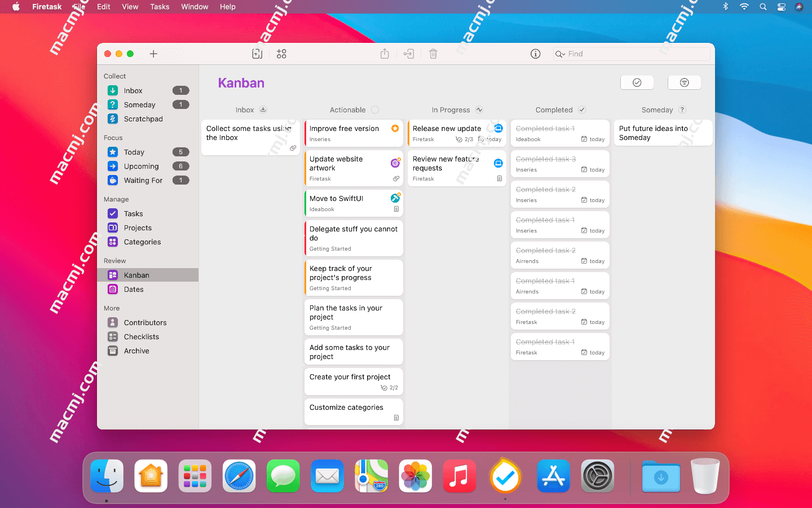The height and width of the screenshot is (508, 812).
Task: Open the Tasks menu
Action: [160, 7]
